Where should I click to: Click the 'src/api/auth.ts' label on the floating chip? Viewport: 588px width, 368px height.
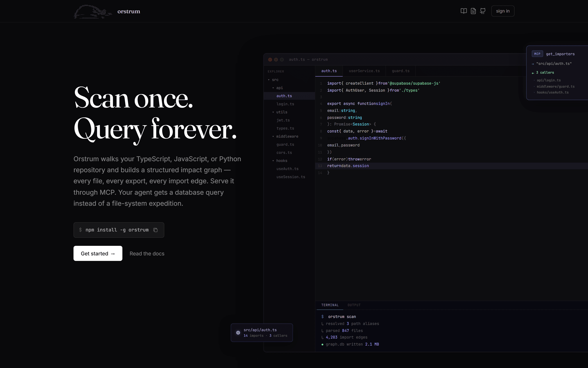click(x=260, y=330)
